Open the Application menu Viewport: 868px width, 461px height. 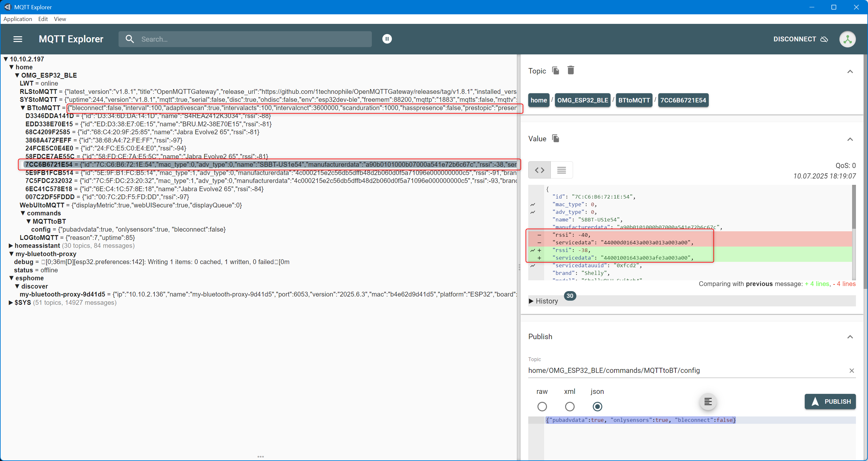tap(17, 19)
